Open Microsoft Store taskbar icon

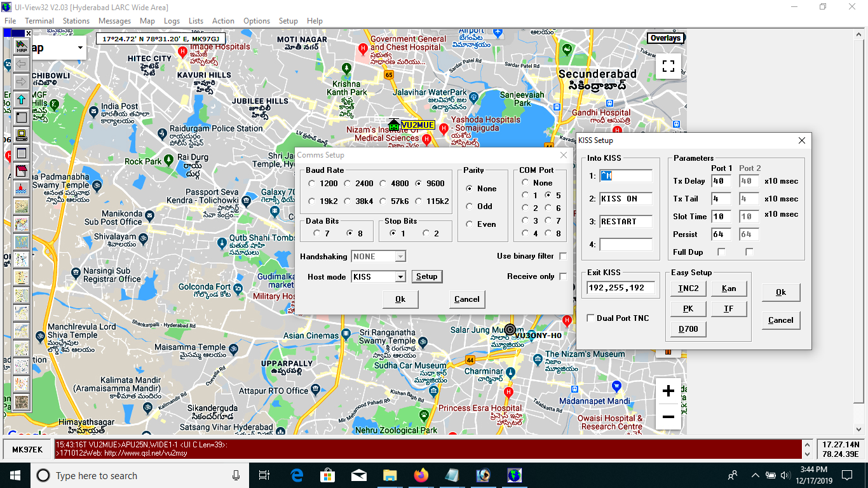327,475
